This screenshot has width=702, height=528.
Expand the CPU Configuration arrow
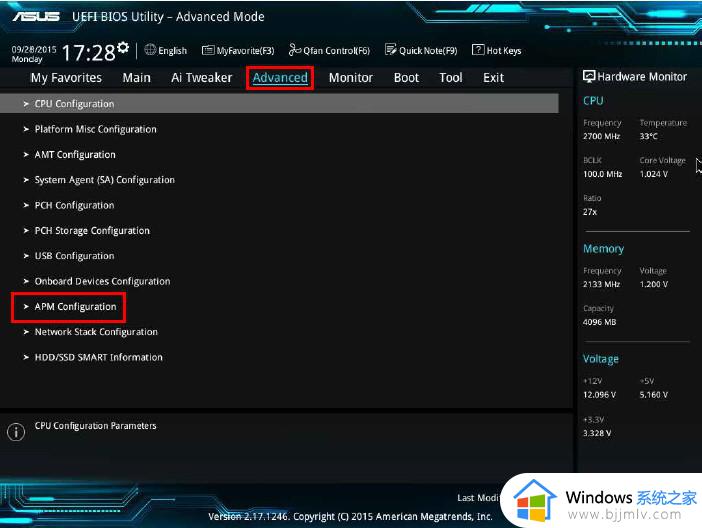tap(26, 104)
